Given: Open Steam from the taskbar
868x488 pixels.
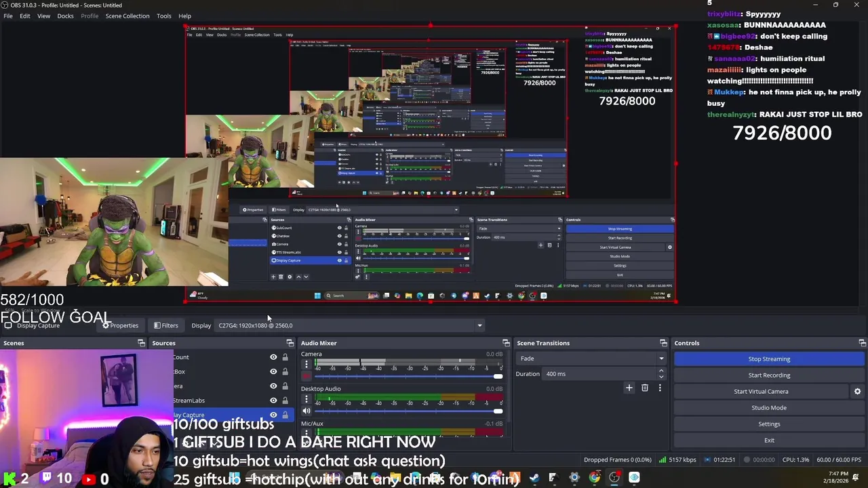Looking at the screenshot, I should click(x=534, y=478).
